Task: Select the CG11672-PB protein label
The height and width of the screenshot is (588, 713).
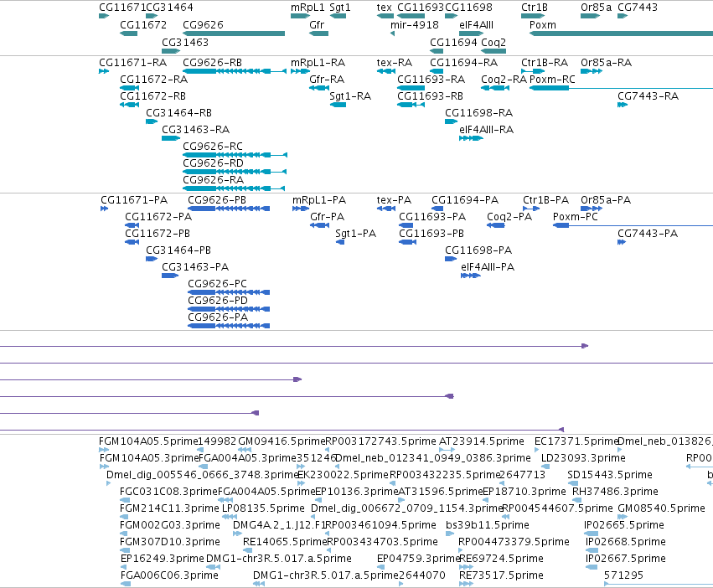Action: click(158, 234)
